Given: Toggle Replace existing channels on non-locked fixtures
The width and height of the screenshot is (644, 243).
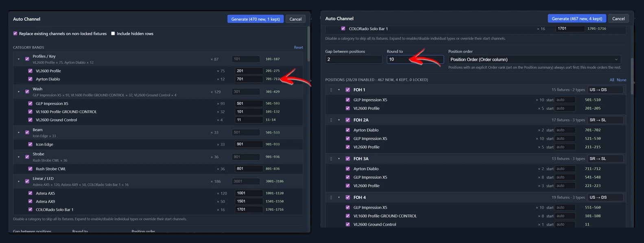Looking at the screenshot, I should [15, 34].
